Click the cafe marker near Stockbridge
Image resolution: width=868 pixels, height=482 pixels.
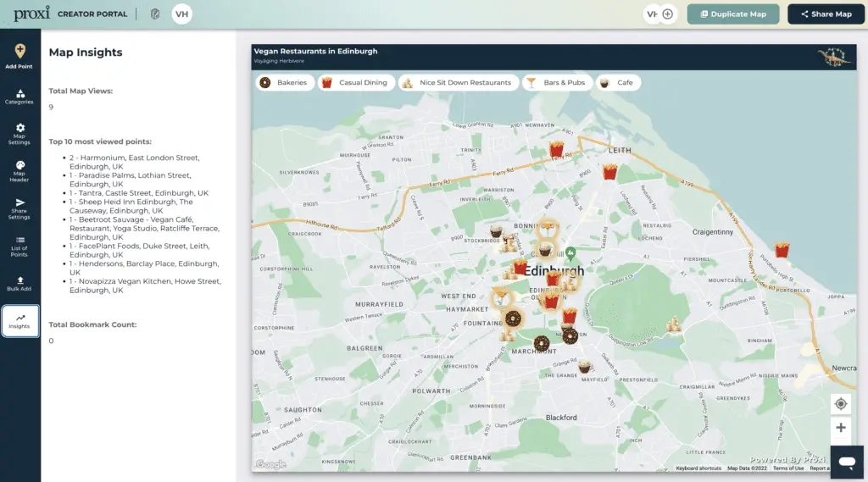point(496,230)
